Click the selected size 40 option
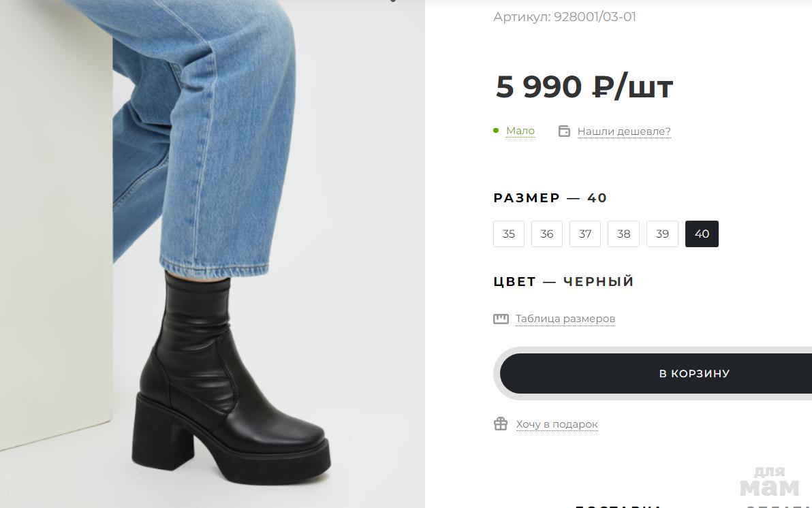812x508 pixels. click(x=702, y=234)
